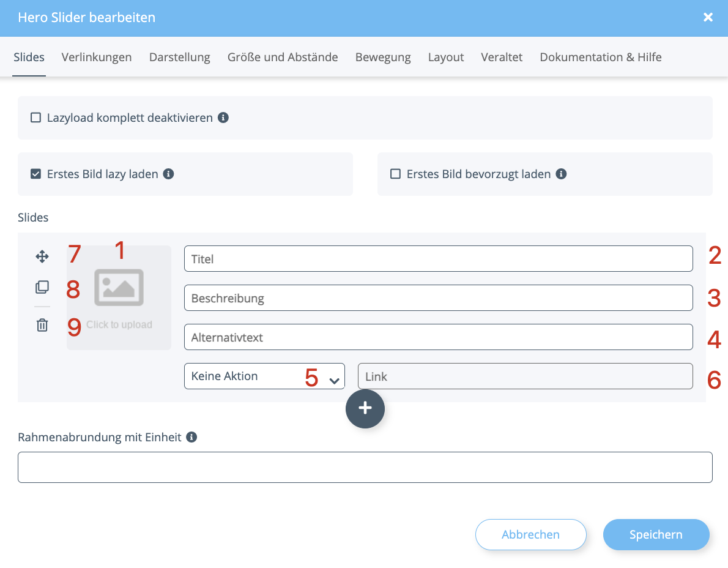
Task: Click the Abbrechen button
Action: coord(530,534)
